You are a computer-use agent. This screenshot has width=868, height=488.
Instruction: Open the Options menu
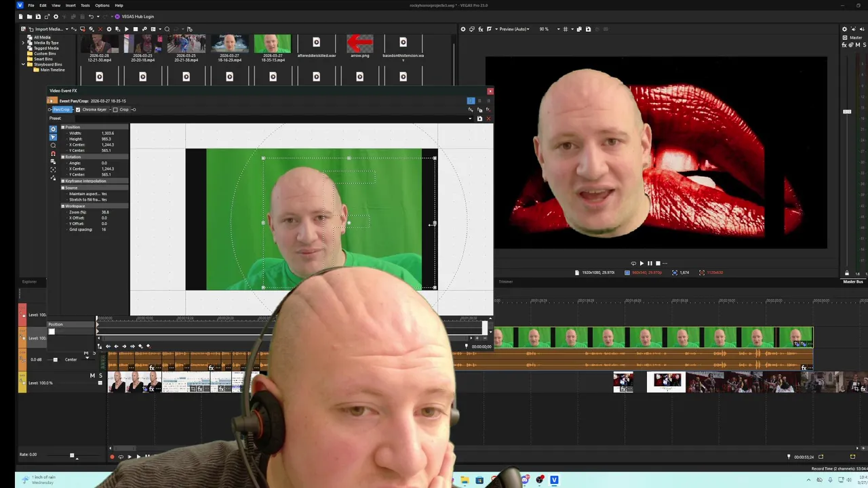102,5
